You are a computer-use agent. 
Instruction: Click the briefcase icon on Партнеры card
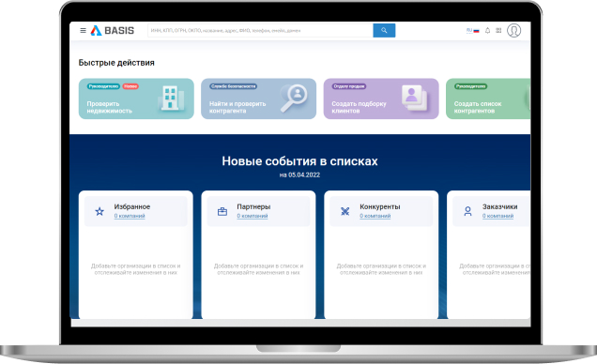(x=222, y=211)
